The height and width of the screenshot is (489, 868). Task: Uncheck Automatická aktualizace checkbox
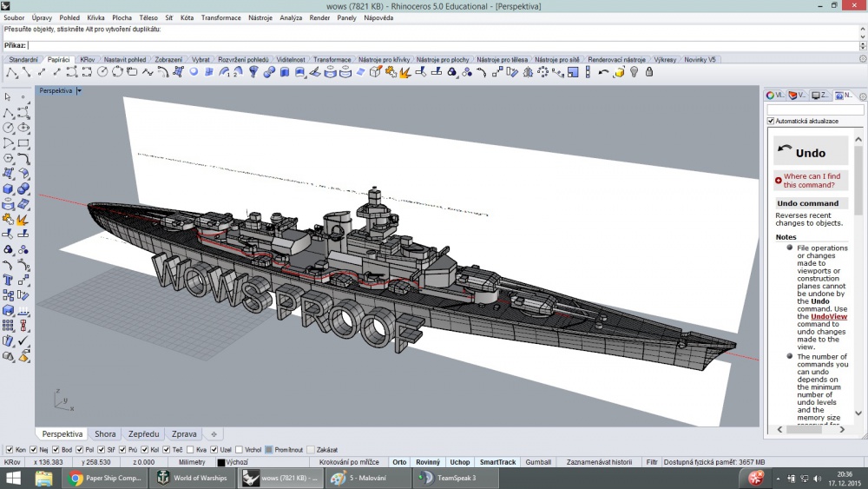(x=771, y=121)
